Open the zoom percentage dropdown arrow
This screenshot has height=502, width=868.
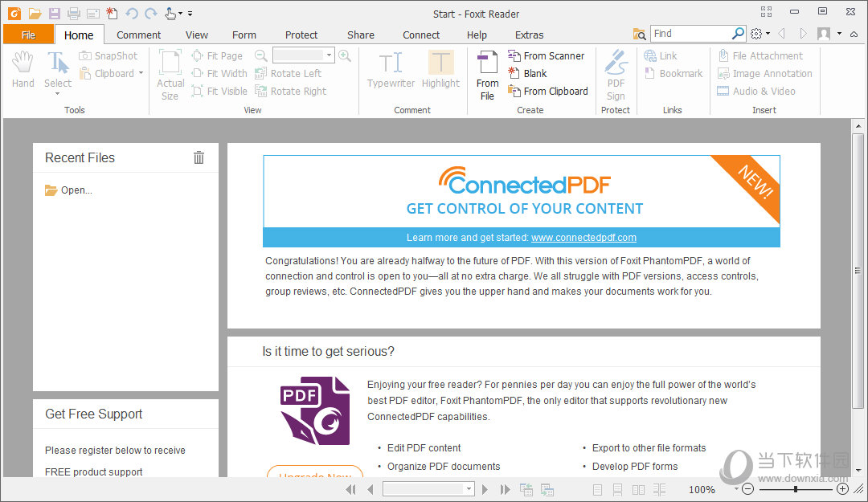click(736, 489)
